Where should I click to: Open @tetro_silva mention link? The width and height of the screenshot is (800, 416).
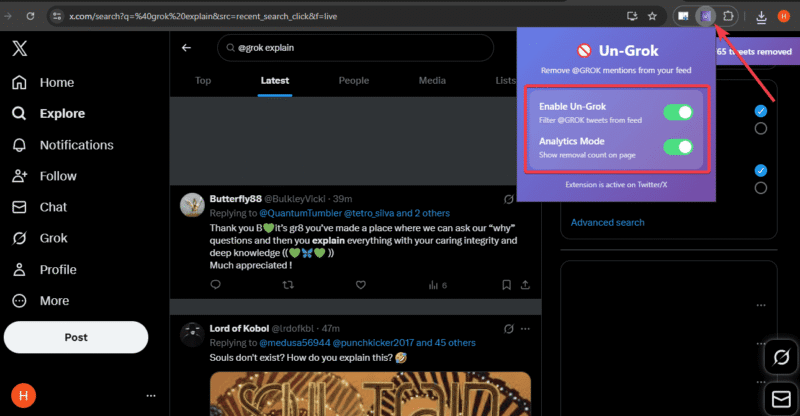[369, 213]
